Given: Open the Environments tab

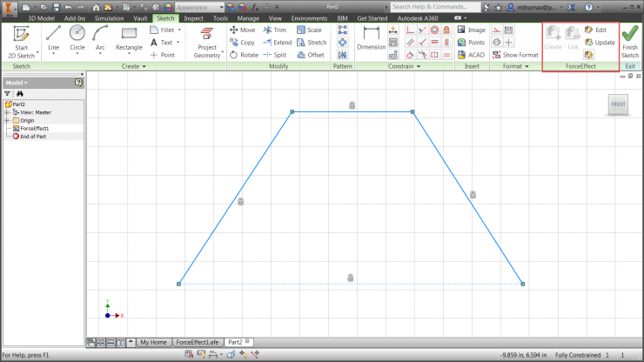Looking at the screenshot, I should coord(309,18).
